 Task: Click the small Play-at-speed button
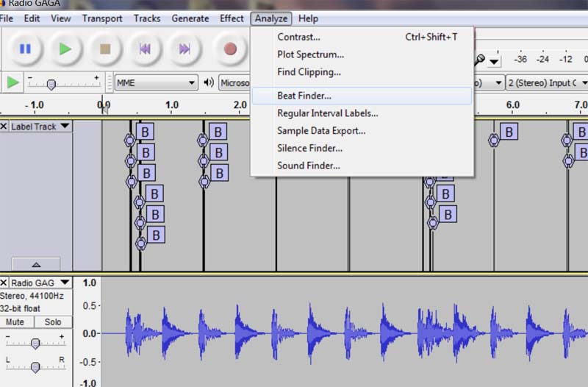(12, 82)
